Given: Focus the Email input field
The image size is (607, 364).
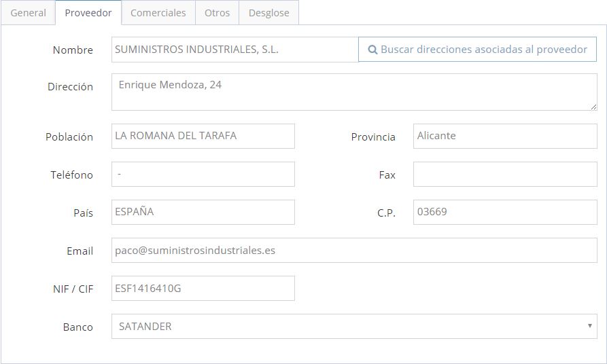Looking at the screenshot, I should coord(354,251).
